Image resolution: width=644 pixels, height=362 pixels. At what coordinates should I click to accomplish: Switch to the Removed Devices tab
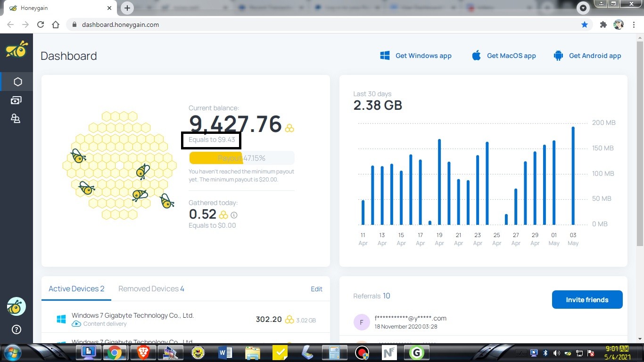151,289
